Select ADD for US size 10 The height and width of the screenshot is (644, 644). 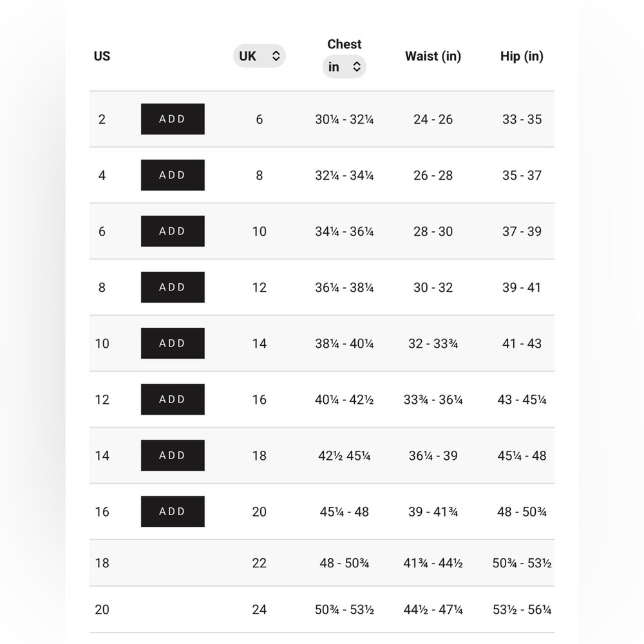pyautogui.click(x=173, y=343)
